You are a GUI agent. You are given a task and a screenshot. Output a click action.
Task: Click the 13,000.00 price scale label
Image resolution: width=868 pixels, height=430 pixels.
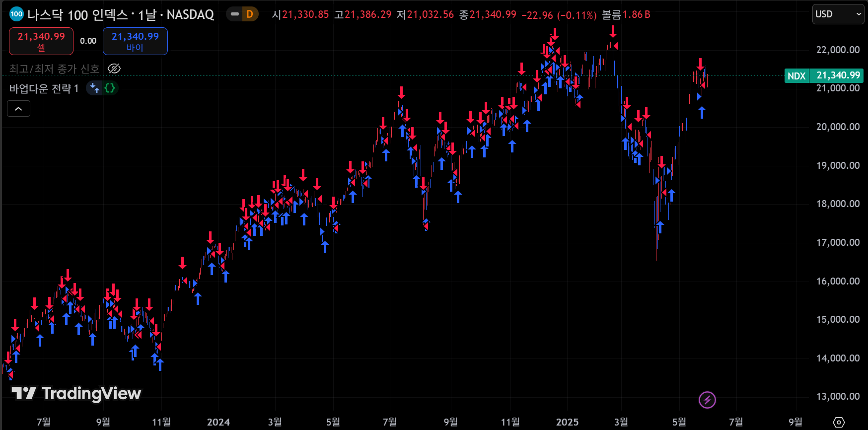tap(838, 396)
